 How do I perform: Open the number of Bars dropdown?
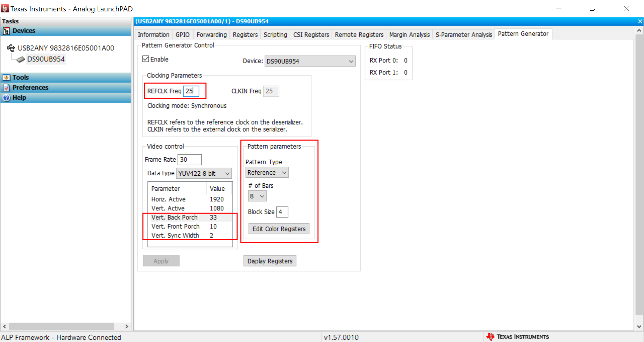(x=257, y=196)
